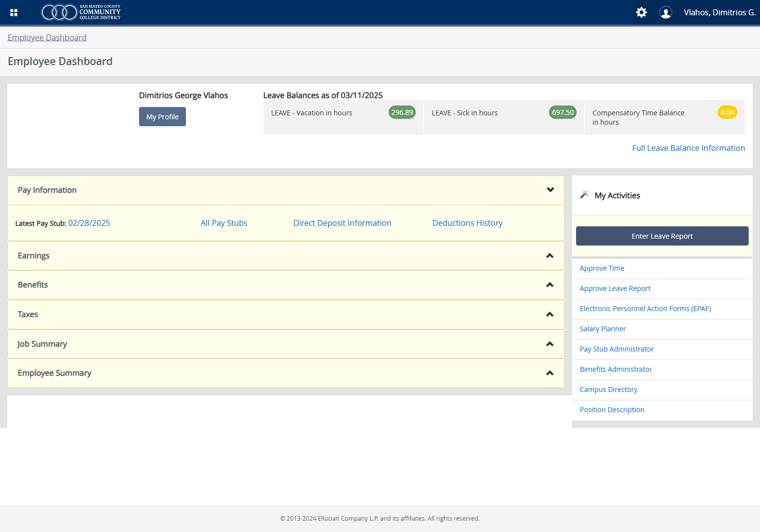Open Position Description link

612,410
